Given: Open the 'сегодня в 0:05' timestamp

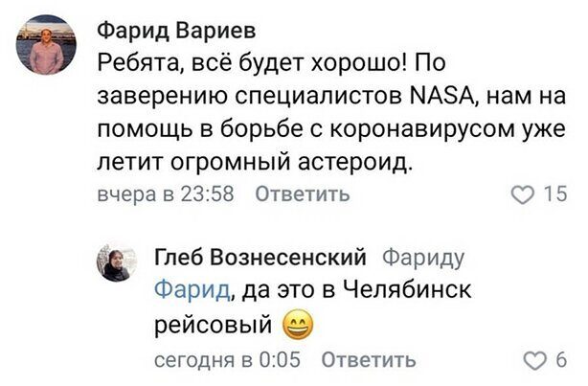Looking at the screenshot, I should (x=228, y=360).
